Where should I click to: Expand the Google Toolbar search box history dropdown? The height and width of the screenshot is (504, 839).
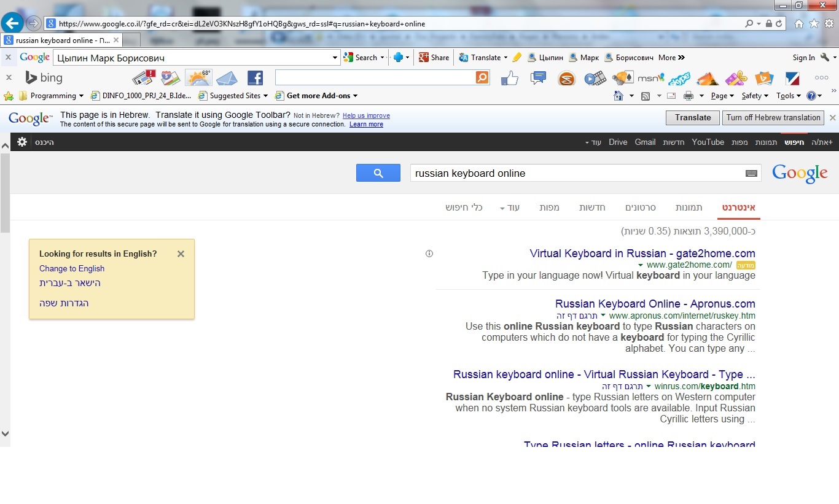[335, 58]
